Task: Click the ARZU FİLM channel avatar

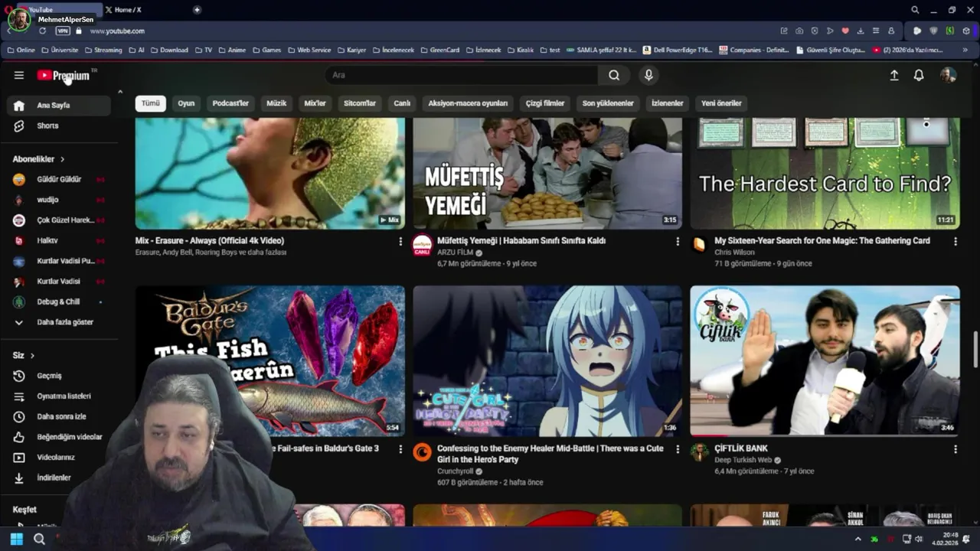Action: tap(422, 245)
